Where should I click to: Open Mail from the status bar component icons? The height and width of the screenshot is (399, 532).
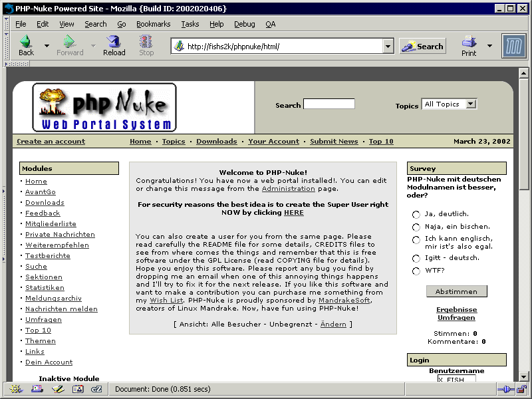(37, 389)
